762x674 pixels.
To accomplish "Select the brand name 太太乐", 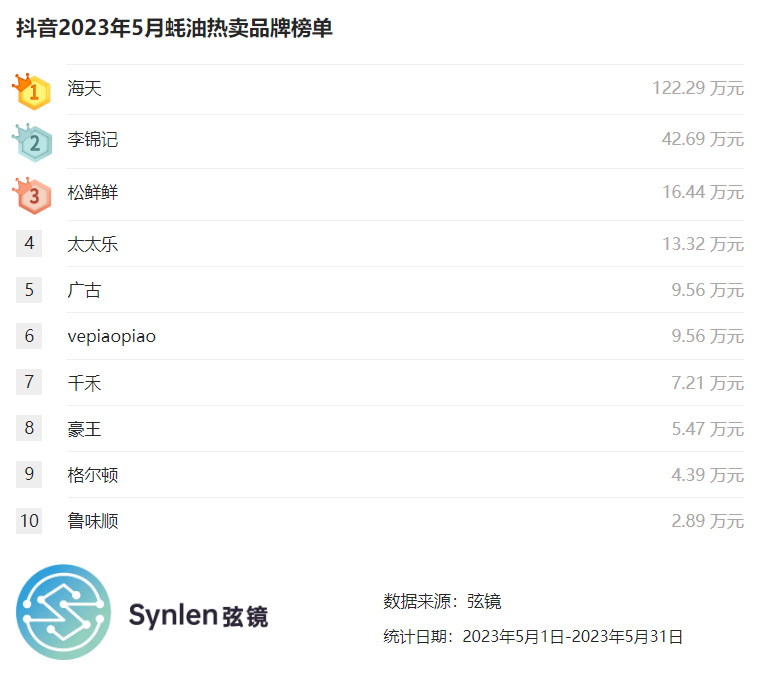I will (93, 244).
